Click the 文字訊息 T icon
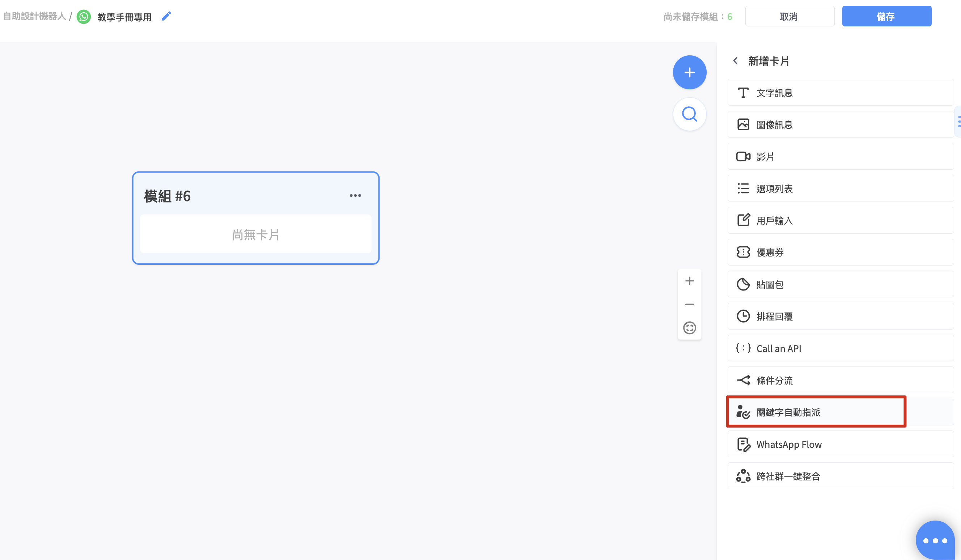This screenshot has height=560, width=961. coord(742,93)
